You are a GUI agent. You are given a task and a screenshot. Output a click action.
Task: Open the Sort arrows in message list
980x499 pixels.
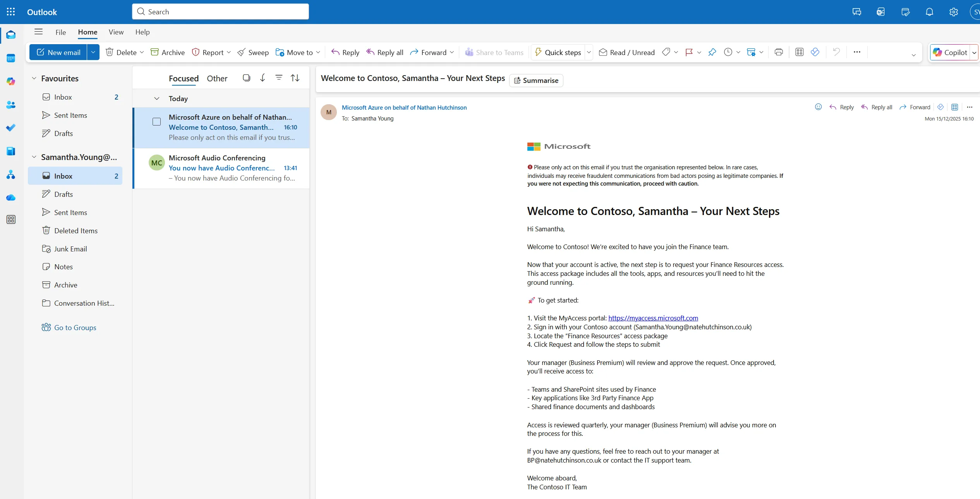tap(295, 78)
